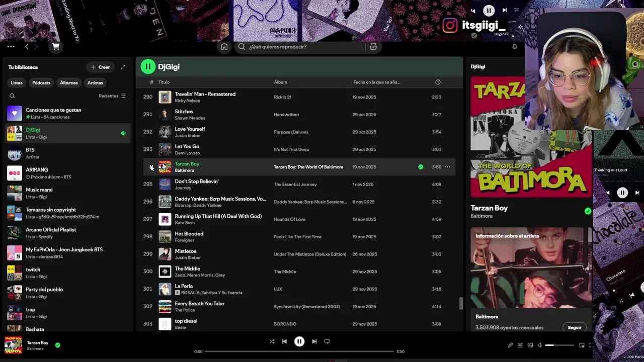Focus the ¿Qué quieres reproducir? search field

(306, 47)
